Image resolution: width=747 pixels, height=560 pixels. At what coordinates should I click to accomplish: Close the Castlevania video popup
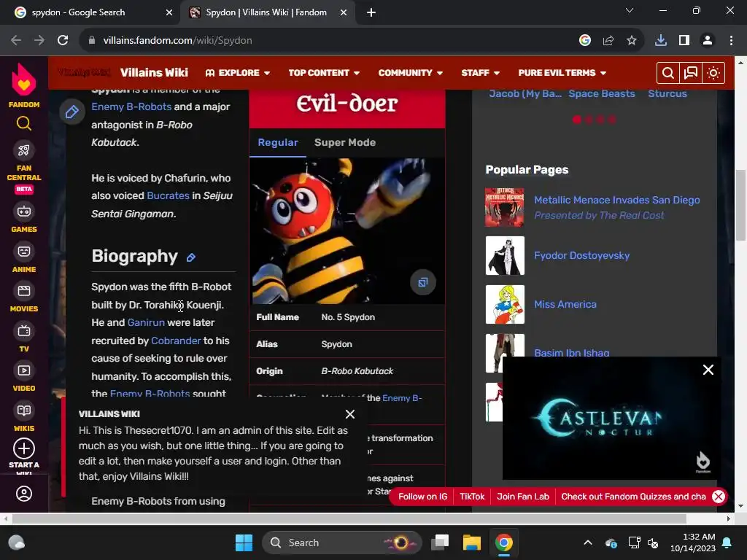pyautogui.click(x=708, y=370)
